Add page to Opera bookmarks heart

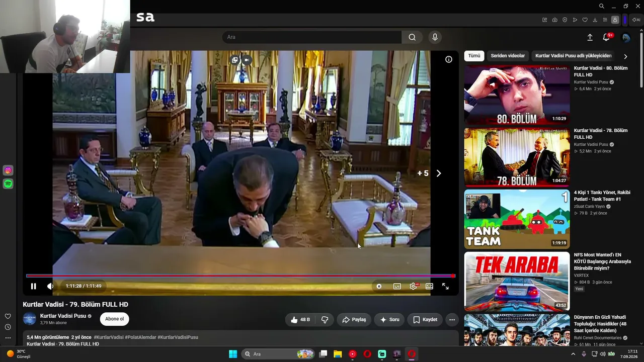coord(585,20)
